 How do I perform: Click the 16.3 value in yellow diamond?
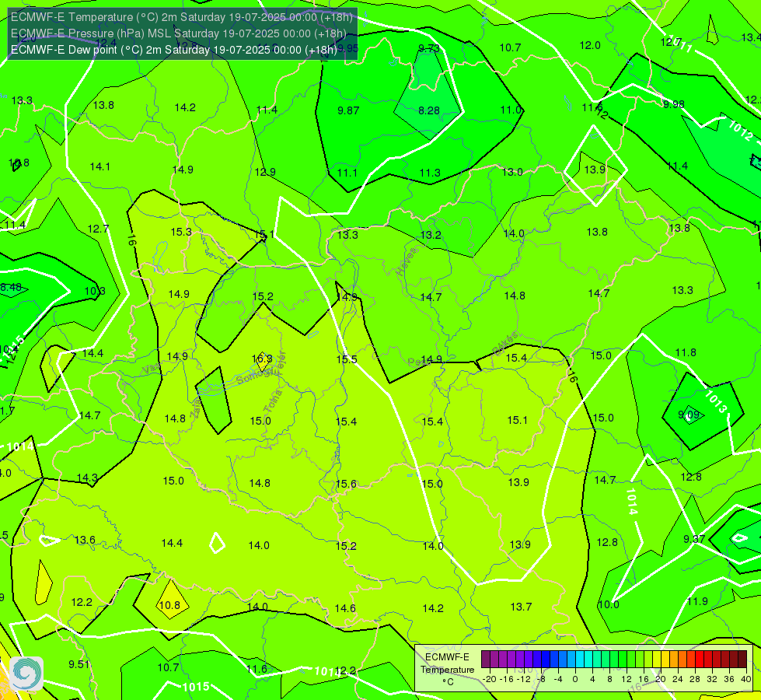click(x=262, y=359)
